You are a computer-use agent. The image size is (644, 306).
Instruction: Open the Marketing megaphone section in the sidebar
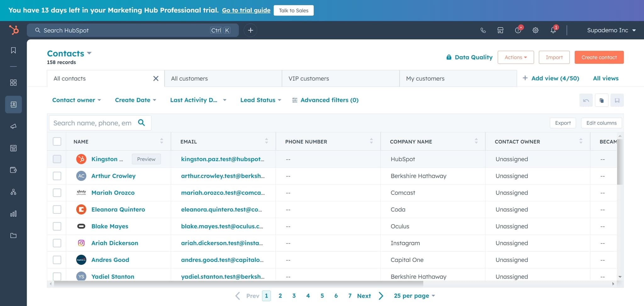13,126
